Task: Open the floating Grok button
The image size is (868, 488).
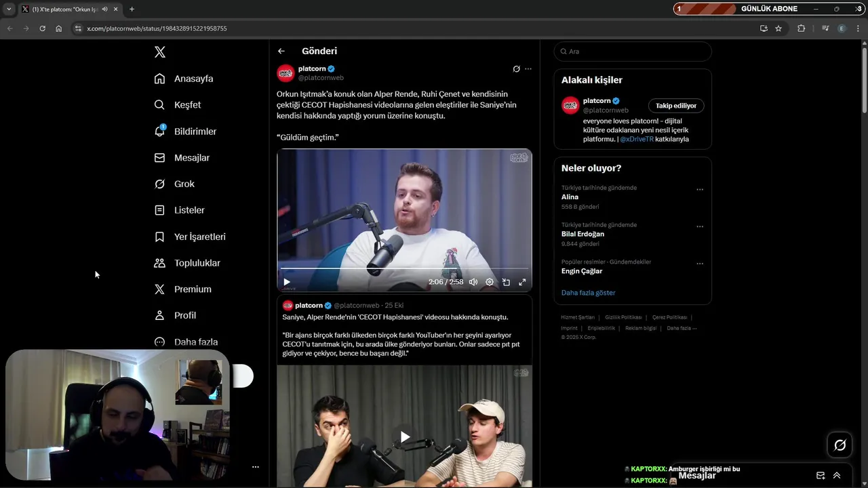Action: click(x=840, y=445)
